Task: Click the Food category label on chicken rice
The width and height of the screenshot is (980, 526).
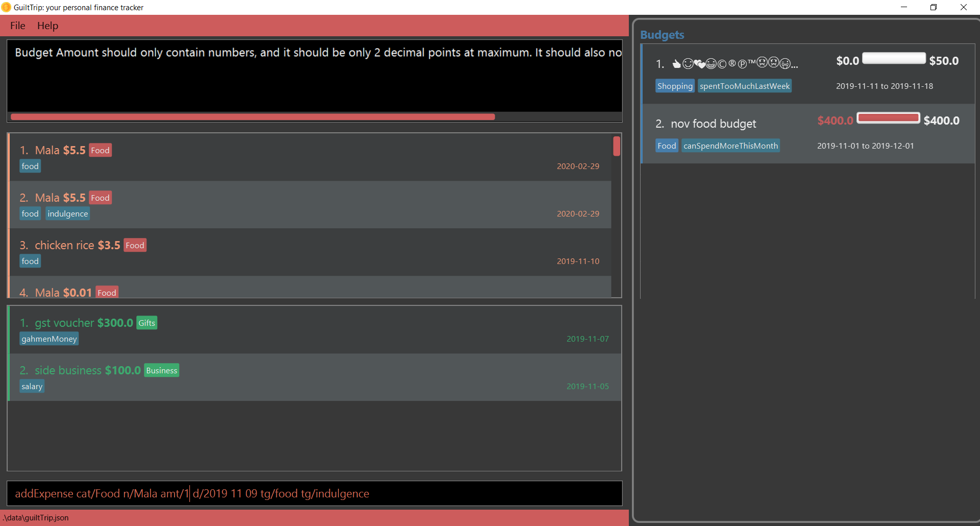Action: (135, 245)
